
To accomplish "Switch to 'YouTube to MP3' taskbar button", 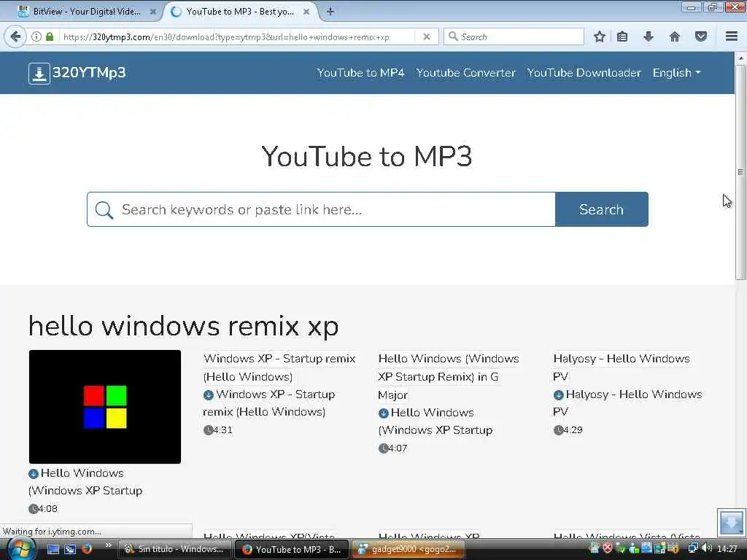I will (x=292, y=549).
